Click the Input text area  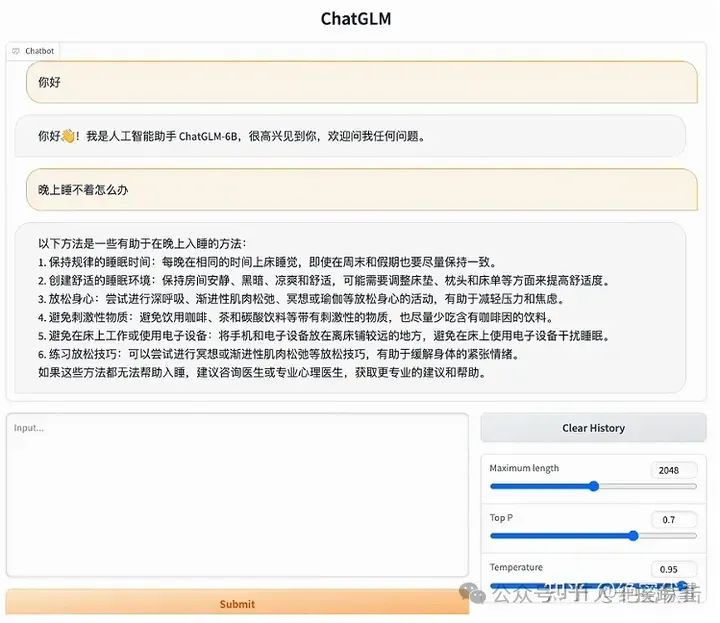coord(237,495)
